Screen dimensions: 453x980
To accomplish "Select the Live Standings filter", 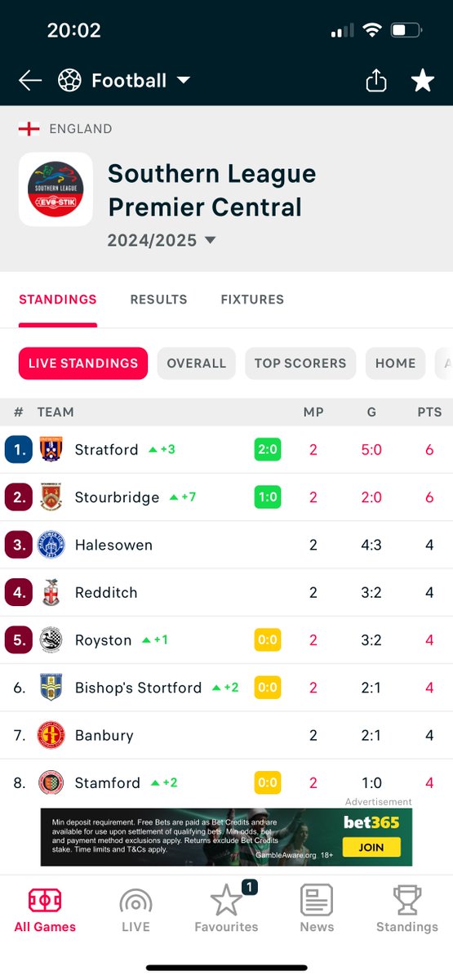I will pyautogui.click(x=83, y=363).
